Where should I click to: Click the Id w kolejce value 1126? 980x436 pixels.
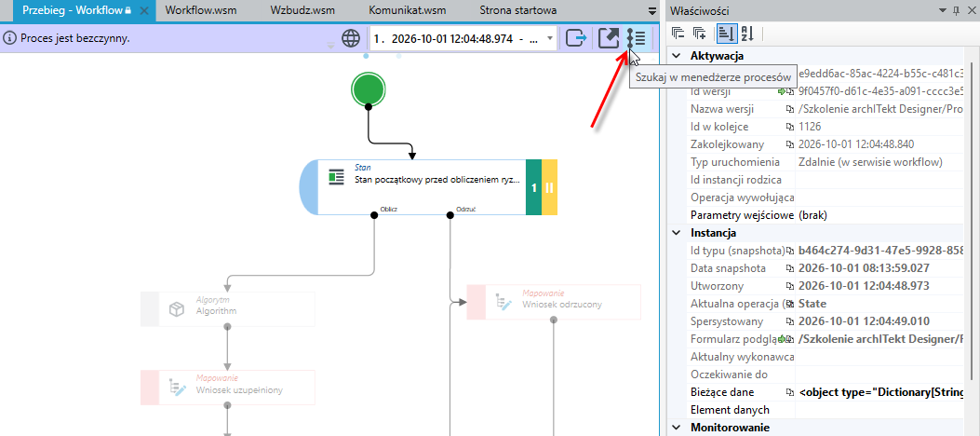click(x=810, y=127)
